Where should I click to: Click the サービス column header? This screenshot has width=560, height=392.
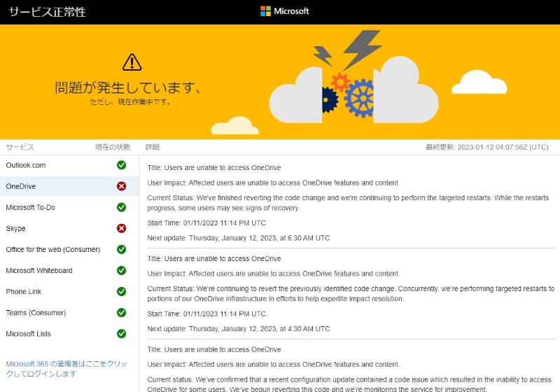pos(20,147)
